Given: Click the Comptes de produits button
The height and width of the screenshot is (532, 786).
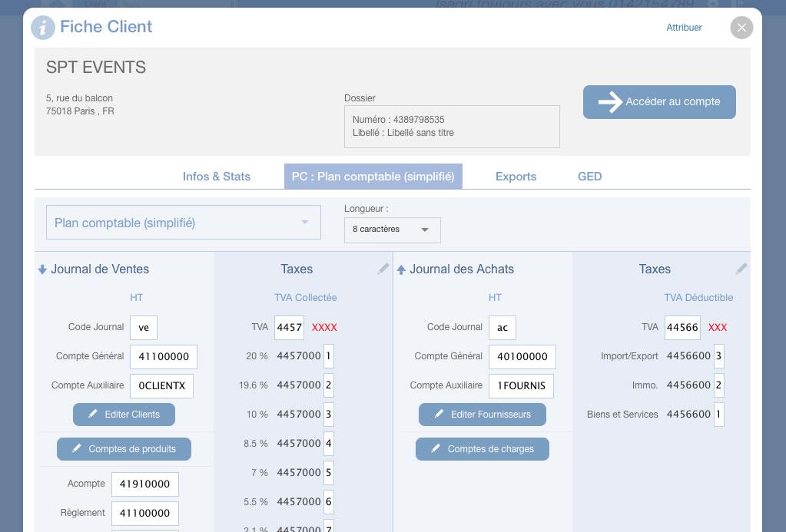Looking at the screenshot, I should pyautogui.click(x=124, y=449).
